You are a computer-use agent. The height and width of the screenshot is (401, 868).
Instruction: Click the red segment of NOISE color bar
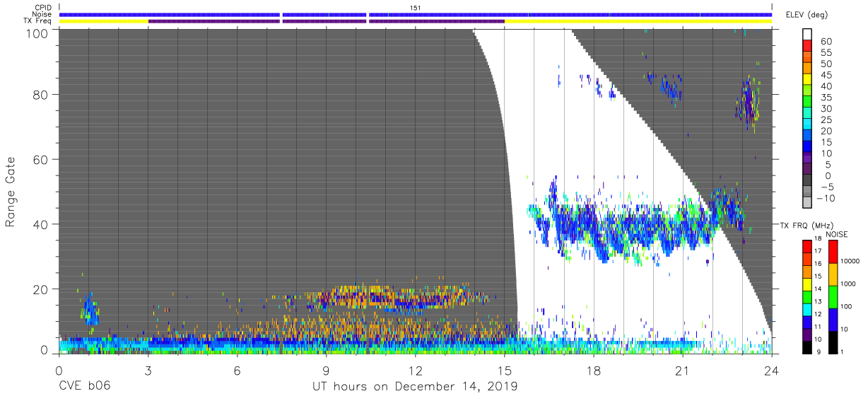(833, 252)
